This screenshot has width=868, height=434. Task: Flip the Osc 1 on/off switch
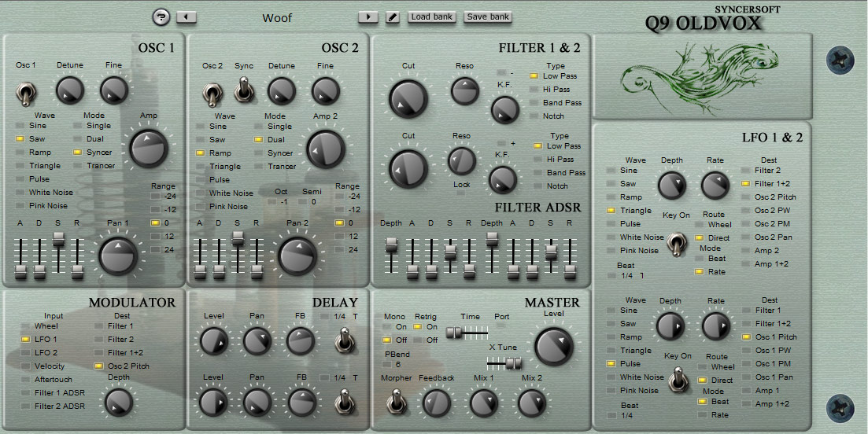tap(25, 93)
